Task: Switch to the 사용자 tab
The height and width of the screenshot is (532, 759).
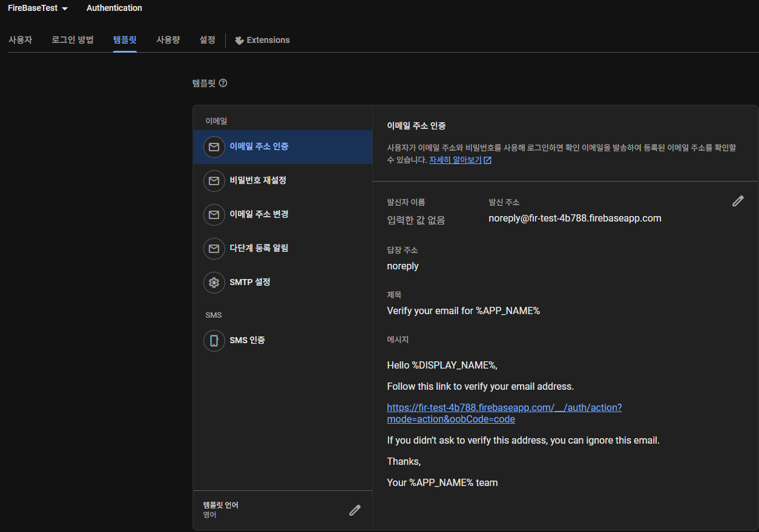Action: tap(20, 40)
